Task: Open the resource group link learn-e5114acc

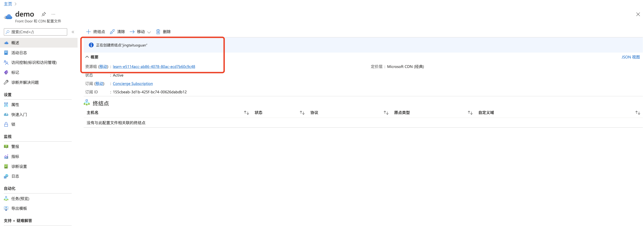Action: (154, 66)
